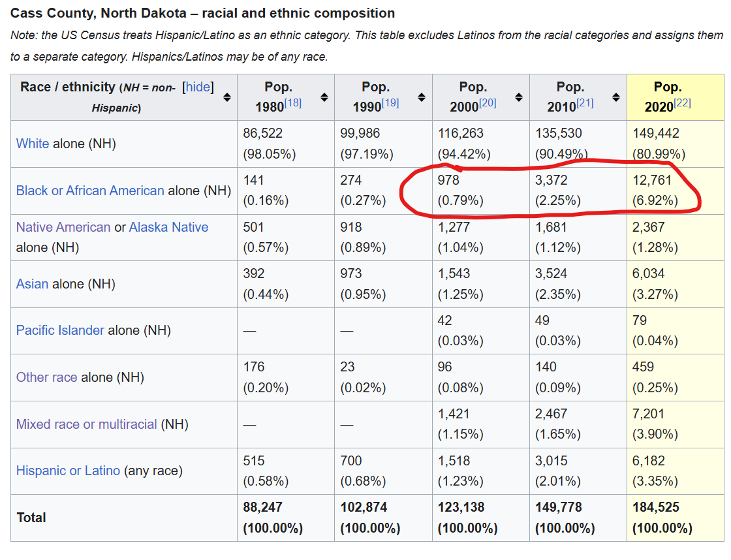The width and height of the screenshot is (731, 560).
Task: Open the White link
Action: point(33,144)
